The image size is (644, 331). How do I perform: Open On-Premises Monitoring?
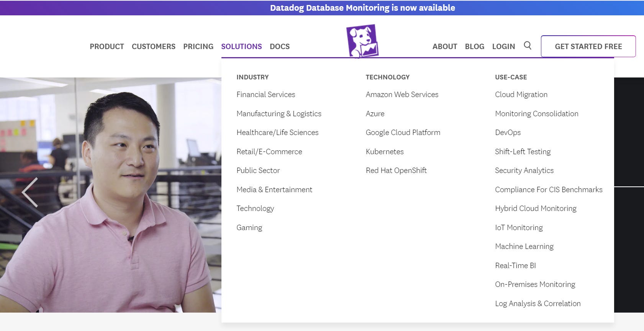coord(535,284)
